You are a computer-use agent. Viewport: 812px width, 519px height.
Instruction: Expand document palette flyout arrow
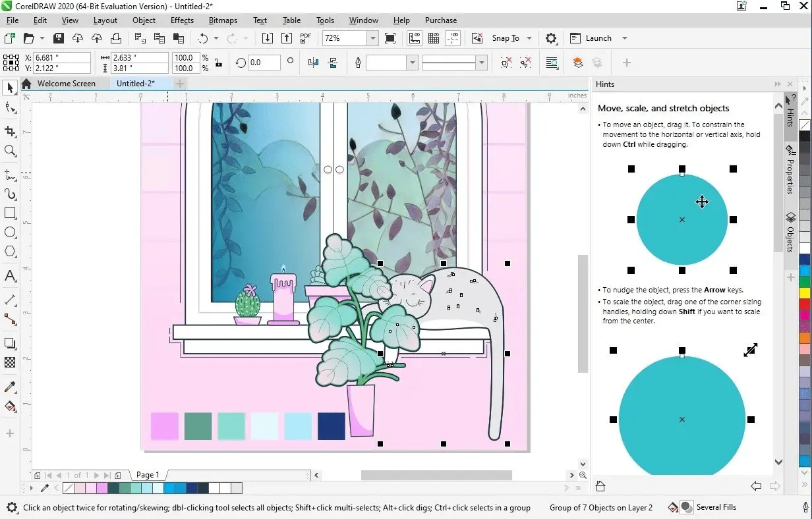point(31,488)
